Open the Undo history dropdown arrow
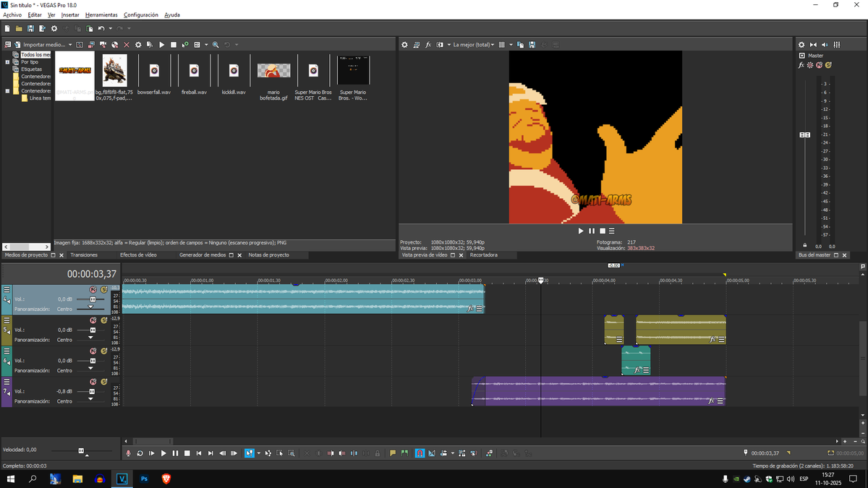The width and height of the screenshot is (868, 488). coord(110,28)
